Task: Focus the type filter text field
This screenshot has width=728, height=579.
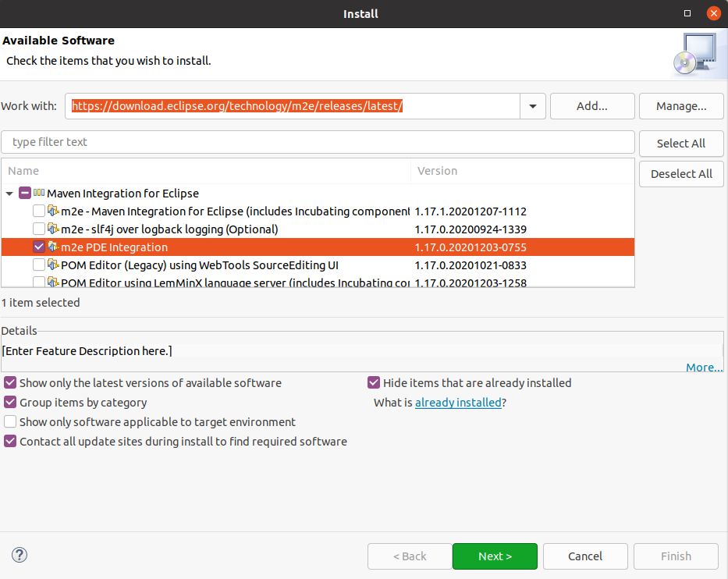Action: (x=318, y=142)
